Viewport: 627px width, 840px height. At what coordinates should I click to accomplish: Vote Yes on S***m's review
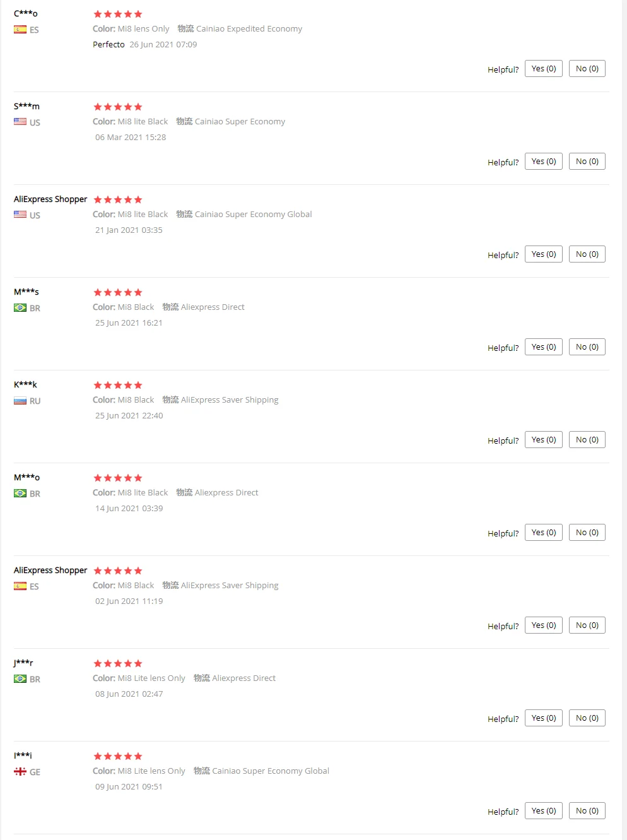pyautogui.click(x=543, y=162)
